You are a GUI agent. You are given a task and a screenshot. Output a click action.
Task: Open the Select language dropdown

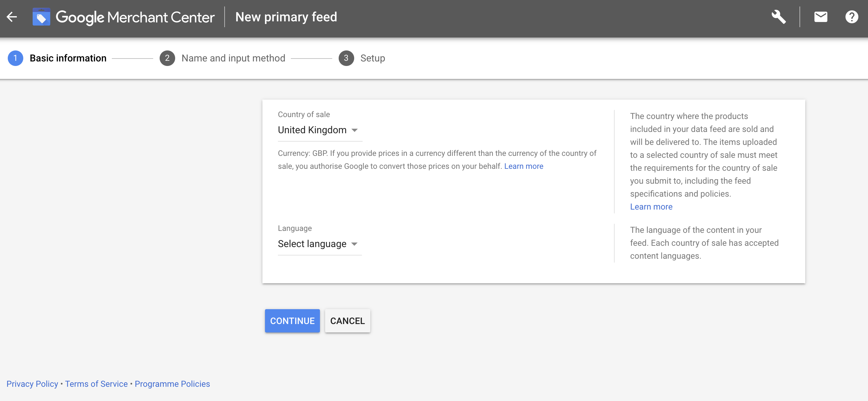[x=317, y=244]
